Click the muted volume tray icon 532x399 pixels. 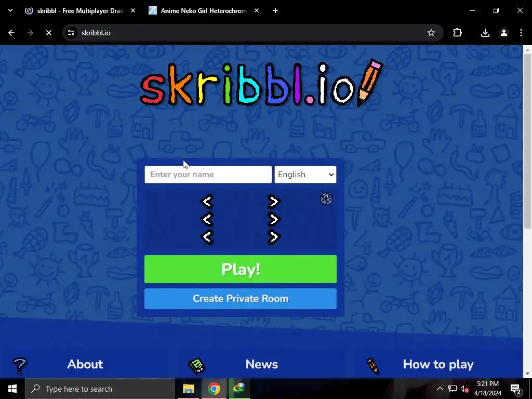coord(464,389)
